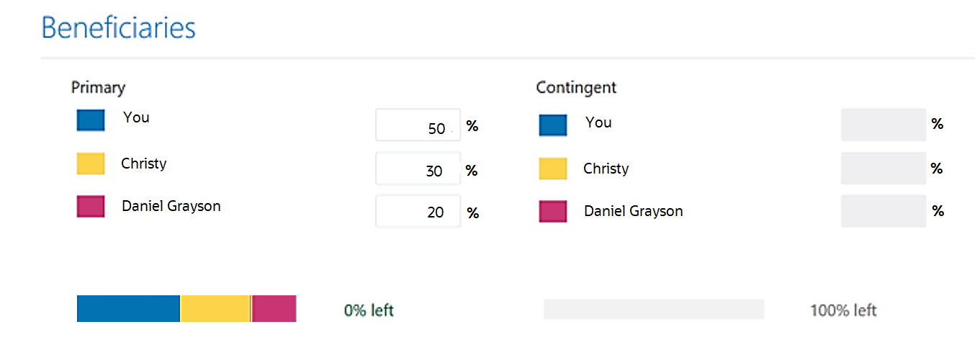Click the yellow segment of the Primary allocation bar

pyautogui.click(x=215, y=308)
